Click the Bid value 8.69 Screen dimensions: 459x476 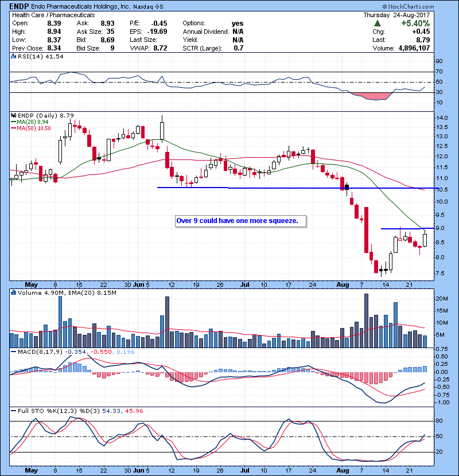[x=107, y=40]
